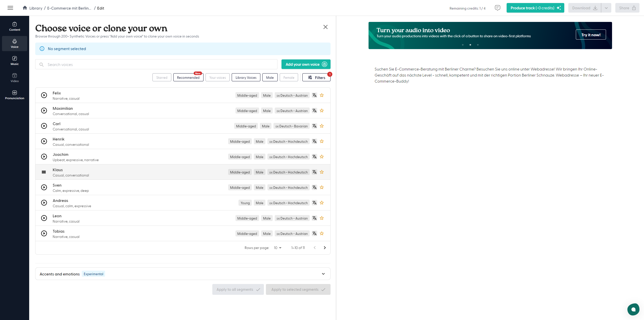Screen dimensions: 644x320
Task: Click the Download button
Action: [x=585, y=8]
